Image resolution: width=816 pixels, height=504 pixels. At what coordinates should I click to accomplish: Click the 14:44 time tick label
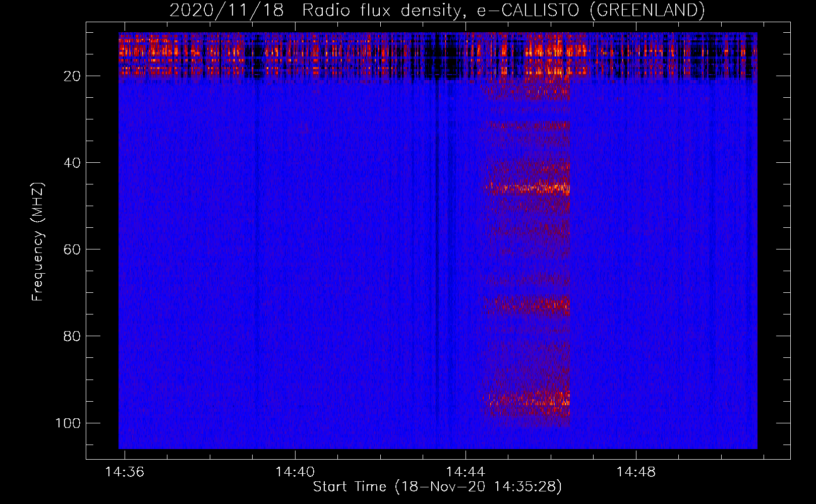click(465, 472)
